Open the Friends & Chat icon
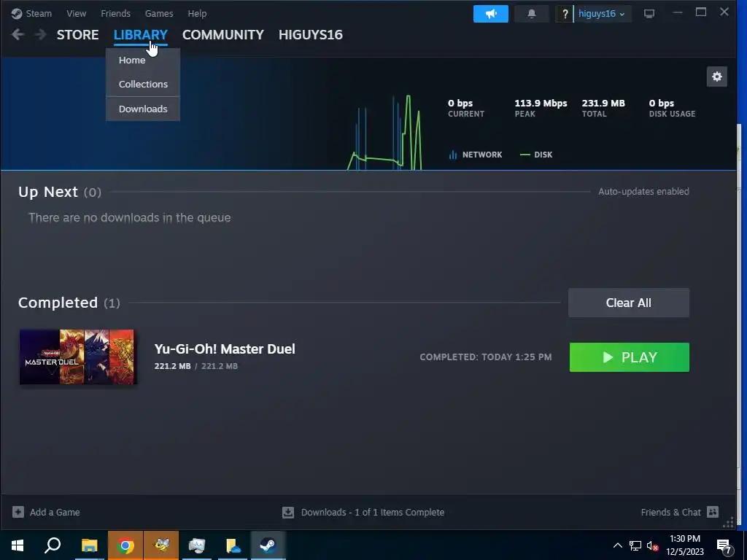 [713, 511]
